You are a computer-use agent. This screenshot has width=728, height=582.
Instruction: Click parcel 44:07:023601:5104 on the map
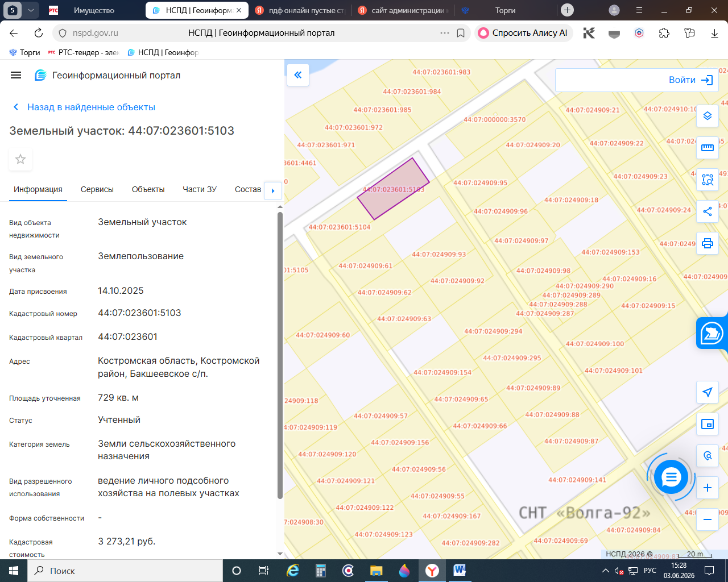pyautogui.click(x=340, y=227)
